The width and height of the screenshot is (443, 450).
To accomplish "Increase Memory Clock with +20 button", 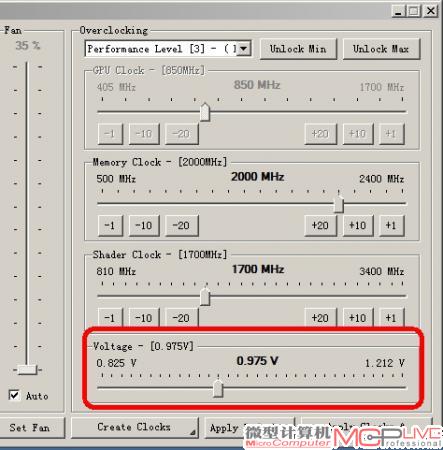I will click(x=320, y=226).
